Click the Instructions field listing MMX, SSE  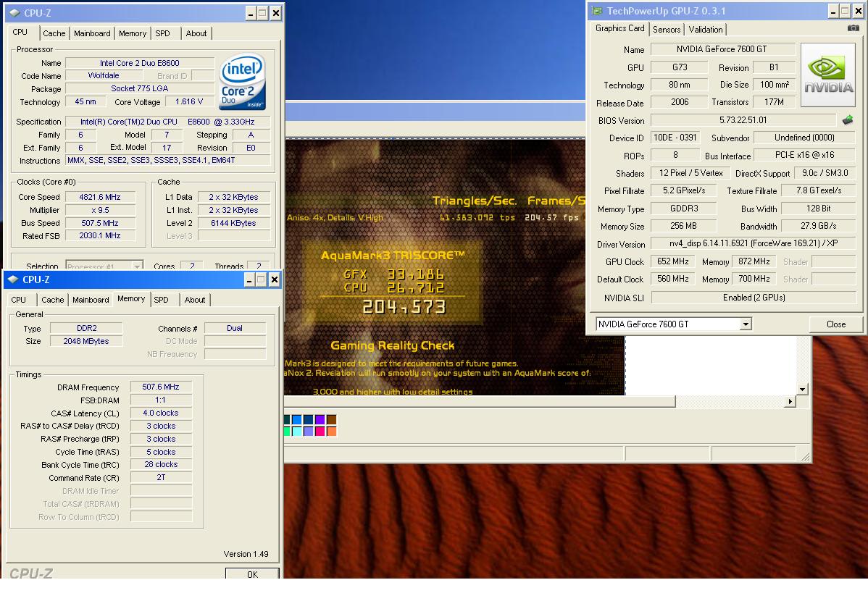[168, 161]
